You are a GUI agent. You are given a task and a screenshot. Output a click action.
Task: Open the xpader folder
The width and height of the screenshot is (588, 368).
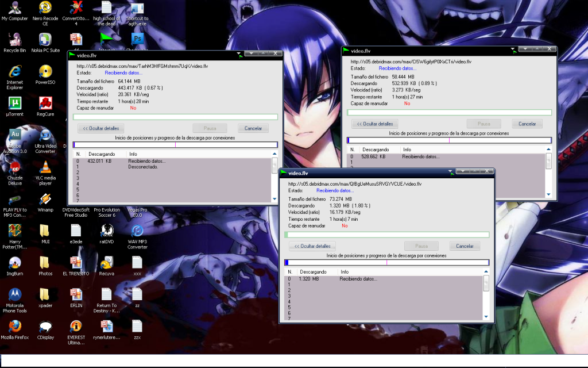pyautogui.click(x=45, y=298)
